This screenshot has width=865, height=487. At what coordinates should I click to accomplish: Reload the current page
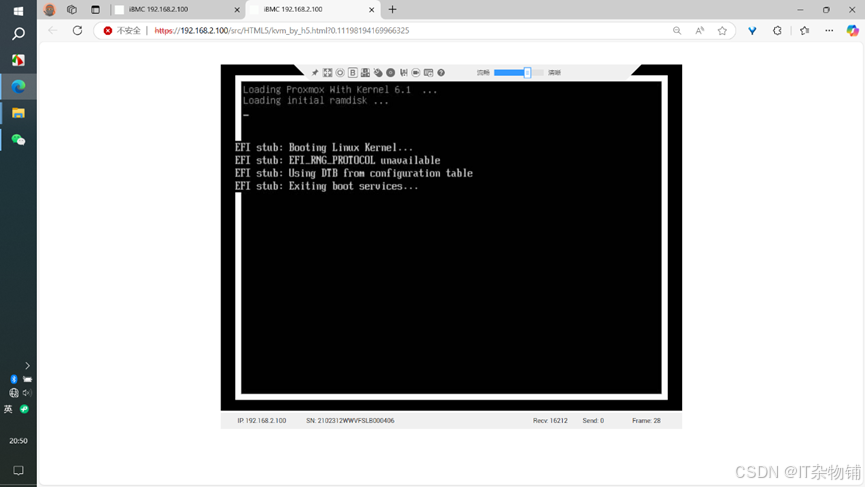pos(77,31)
